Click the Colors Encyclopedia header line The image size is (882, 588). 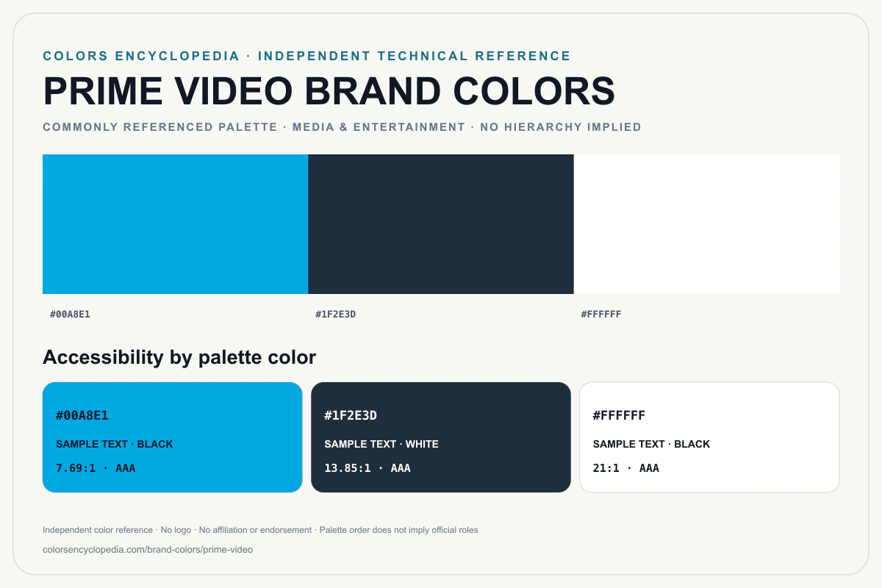[x=307, y=56]
